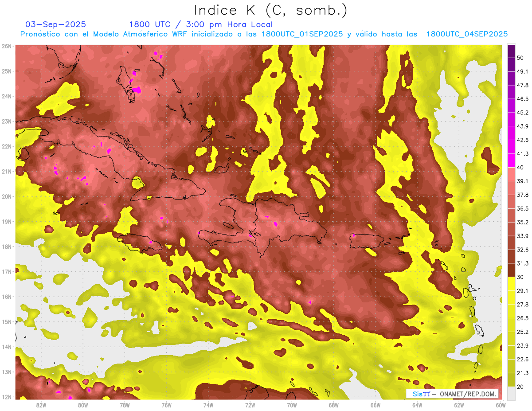Select the light grey segment below 20
The width and height of the screenshot is (532, 411).
tap(511, 393)
